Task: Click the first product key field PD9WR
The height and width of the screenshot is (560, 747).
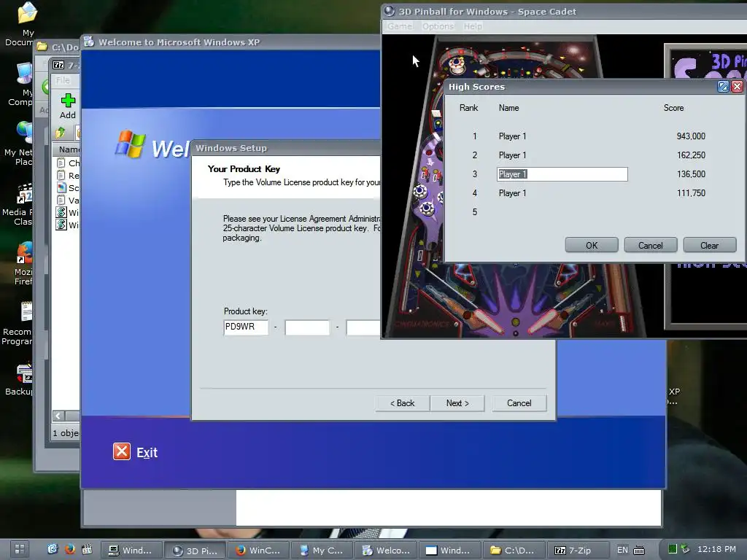Action: pos(246,327)
